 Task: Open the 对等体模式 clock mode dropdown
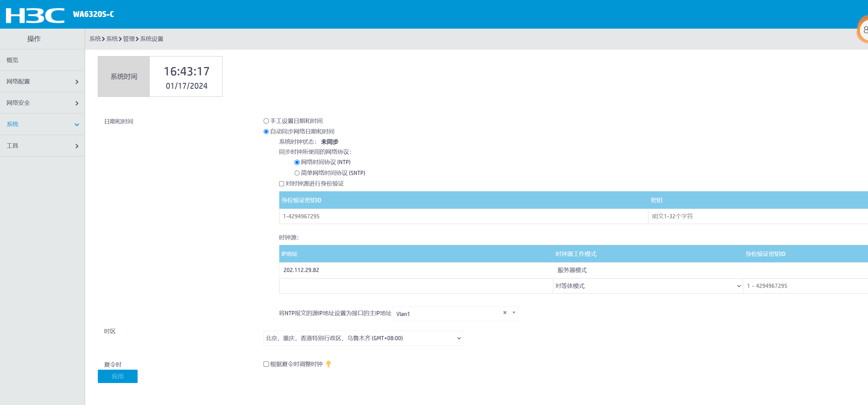648,286
